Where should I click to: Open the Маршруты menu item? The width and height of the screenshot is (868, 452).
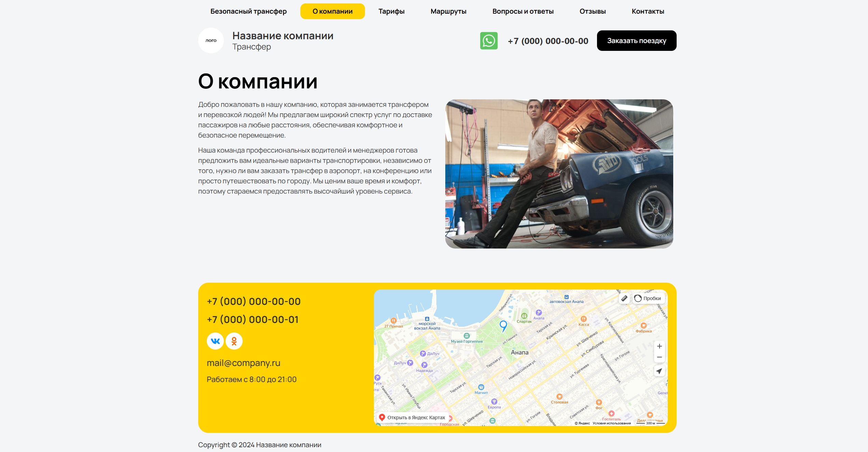[448, 11]
